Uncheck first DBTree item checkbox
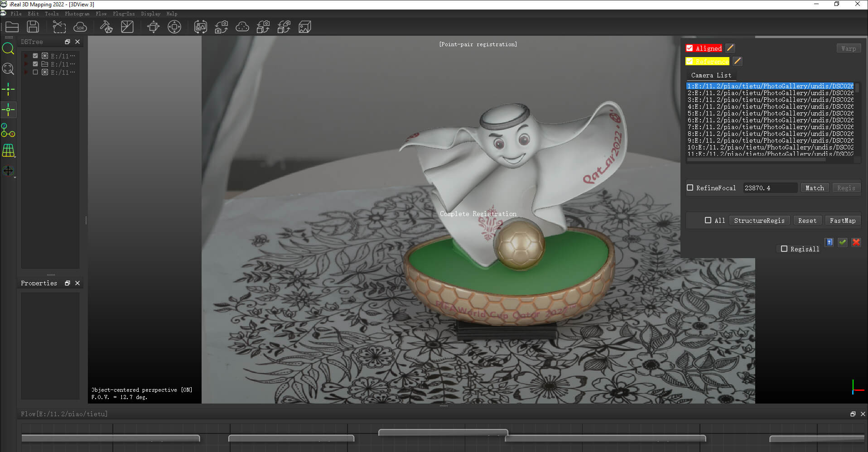The width and height of the screenshot is (868, 452). (x=35, y=56)
